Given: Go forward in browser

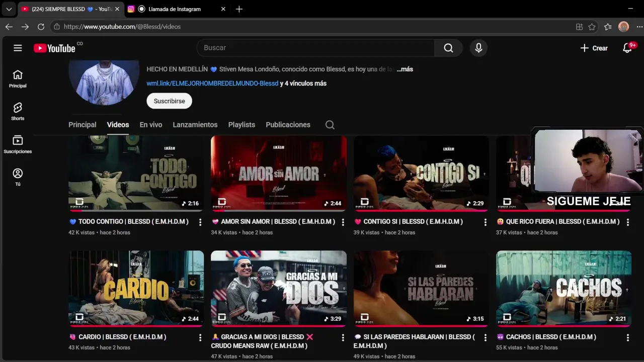Looking at the screenshot, I should [x=25, y=27].
